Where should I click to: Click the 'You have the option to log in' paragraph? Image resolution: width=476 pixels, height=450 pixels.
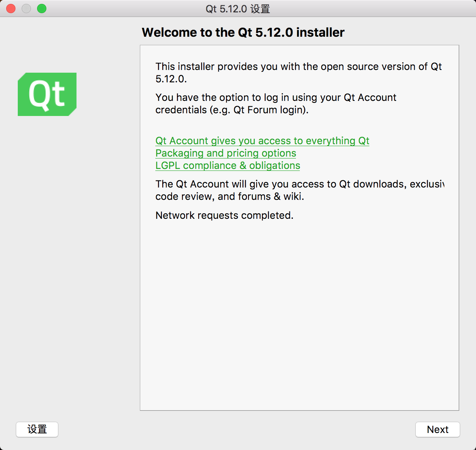tap(276, 104)
